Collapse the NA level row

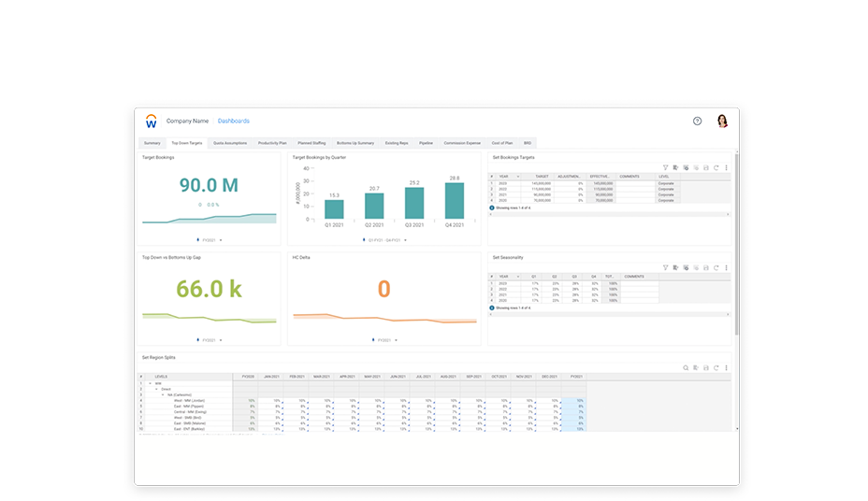pos(163,394)
